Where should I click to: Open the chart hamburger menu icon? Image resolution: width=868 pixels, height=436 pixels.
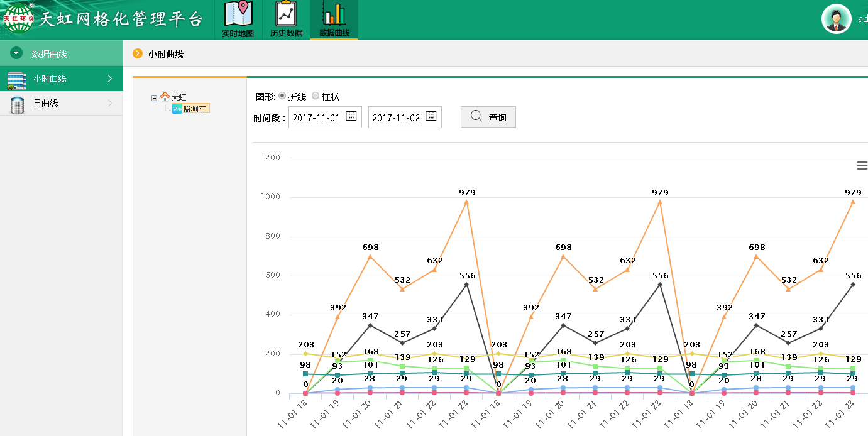(862, 165)
